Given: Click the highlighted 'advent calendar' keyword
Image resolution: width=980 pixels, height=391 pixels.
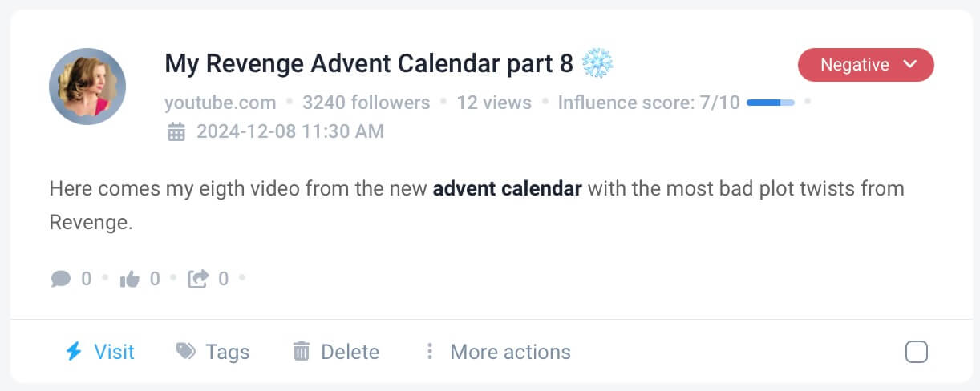Looking at the screenshot, I should [507, 189].
